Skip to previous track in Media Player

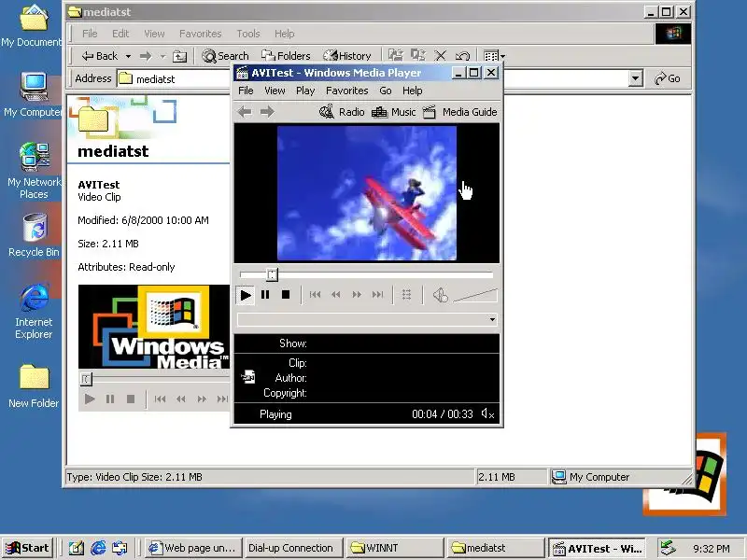pos(315,295)
